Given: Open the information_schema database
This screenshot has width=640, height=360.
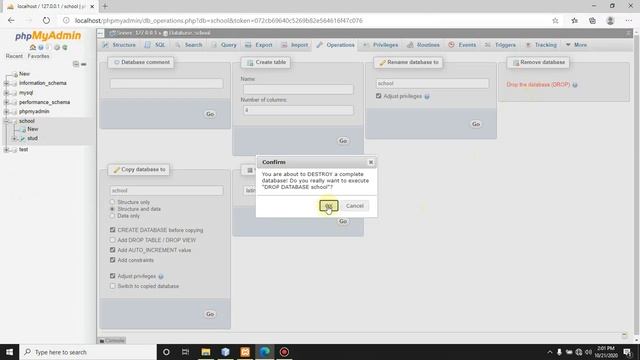Looking at the screenshot, I should (43, 83).
